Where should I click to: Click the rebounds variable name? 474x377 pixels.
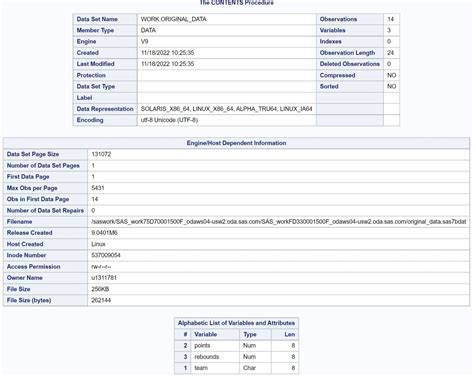pos(207,357)
